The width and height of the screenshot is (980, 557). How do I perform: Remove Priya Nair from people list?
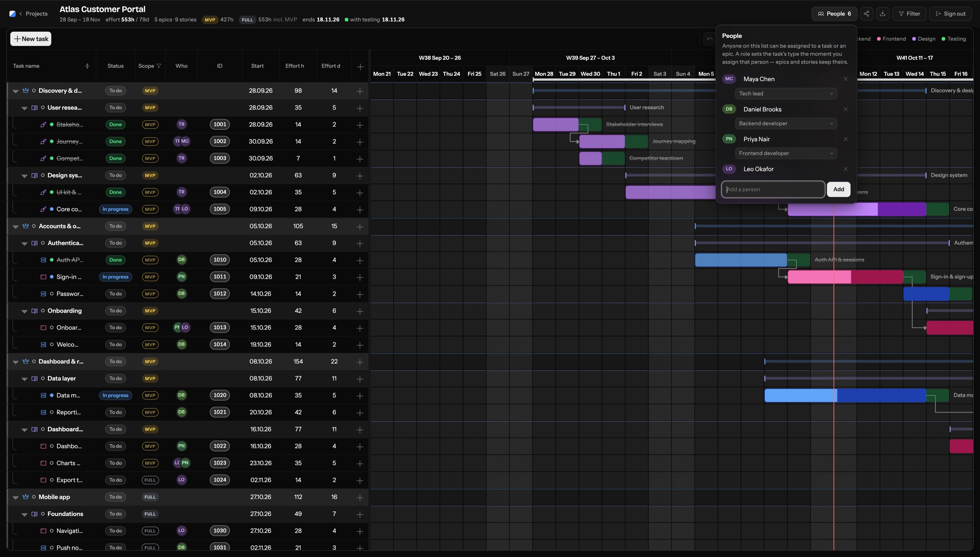[846, 139]
